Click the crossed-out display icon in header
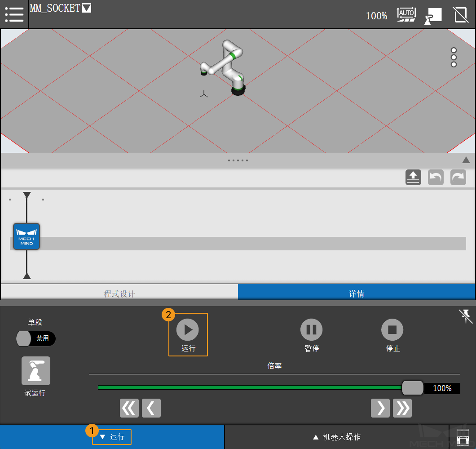476x449 pixels. pyautogui.click(x=461, y=15)
